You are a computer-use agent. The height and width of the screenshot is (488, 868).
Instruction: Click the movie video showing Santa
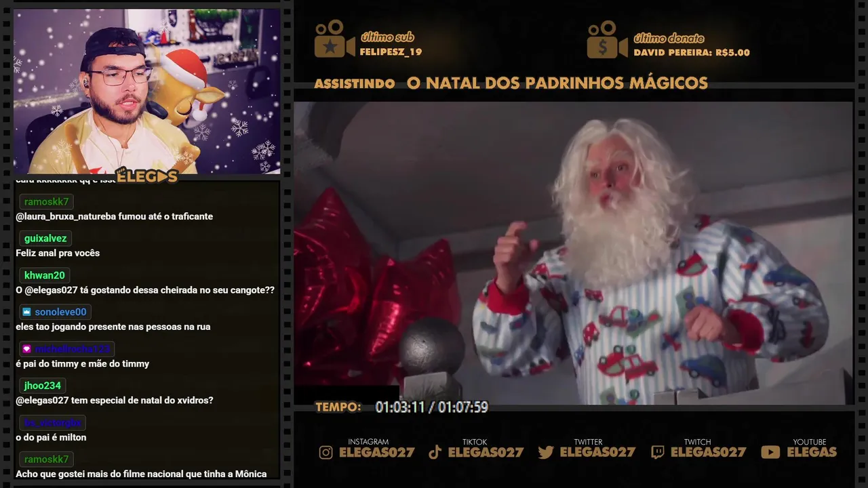[x=573, y=253]
